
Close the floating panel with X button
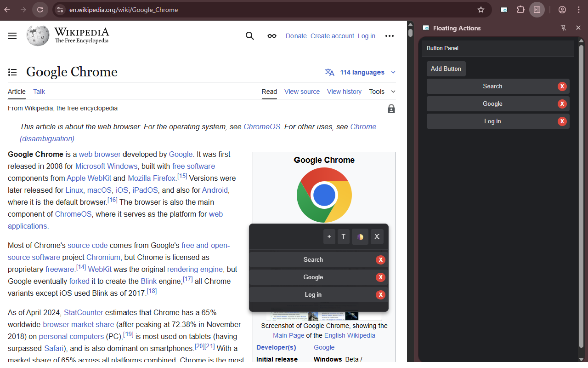[377, 237]
